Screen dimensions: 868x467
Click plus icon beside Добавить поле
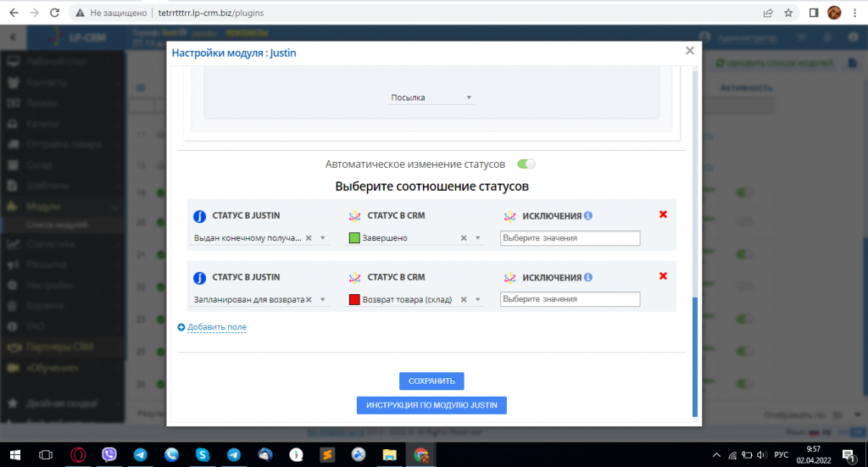(181, 327)
